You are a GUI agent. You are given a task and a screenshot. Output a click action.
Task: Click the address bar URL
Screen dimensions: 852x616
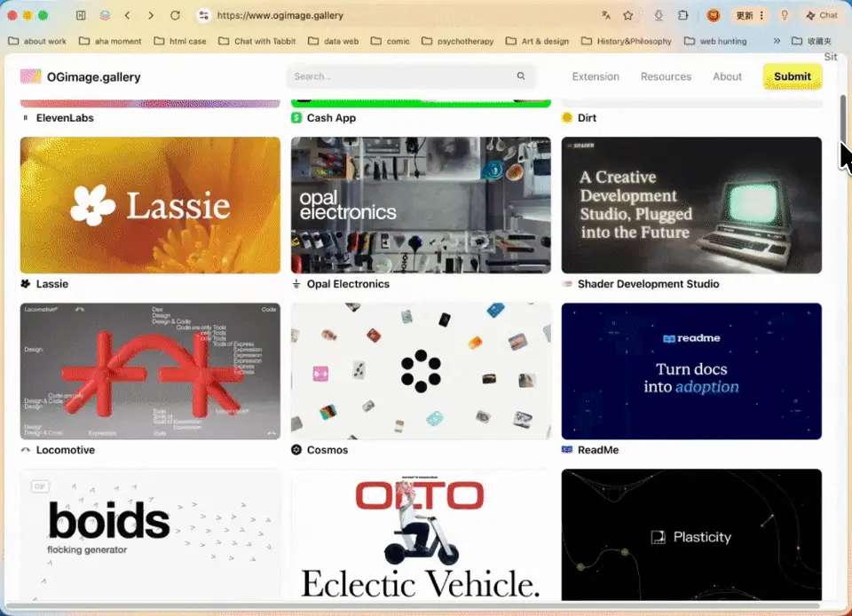coord(280,15)
